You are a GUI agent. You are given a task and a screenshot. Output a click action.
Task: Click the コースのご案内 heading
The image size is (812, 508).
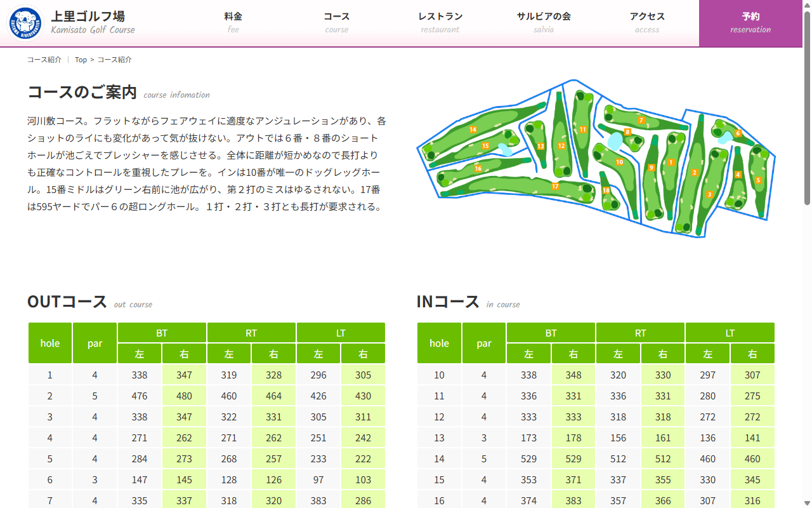pyautogui.click(x=82, y=92)
